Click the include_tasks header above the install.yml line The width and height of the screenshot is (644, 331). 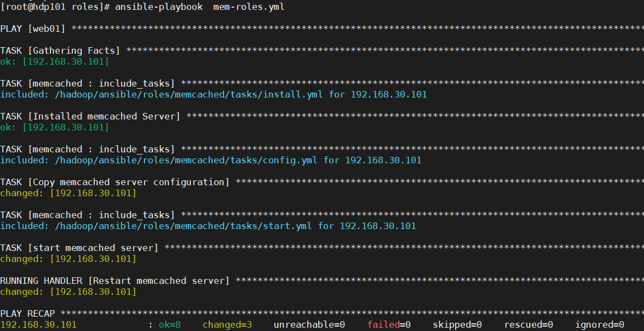pos(88,83)
